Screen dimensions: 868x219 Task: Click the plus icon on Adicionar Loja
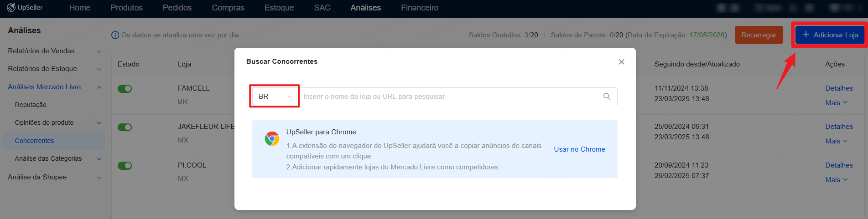click(x=806, y=35)
